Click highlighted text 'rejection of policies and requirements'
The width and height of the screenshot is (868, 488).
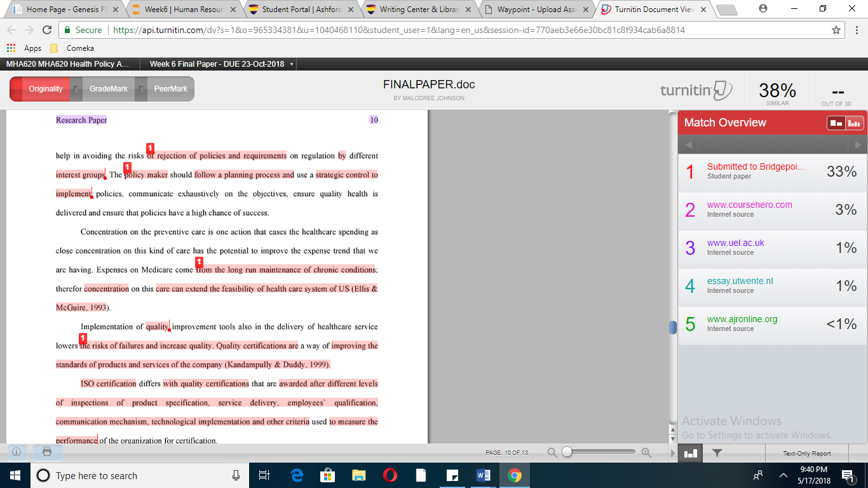point(222,156)
